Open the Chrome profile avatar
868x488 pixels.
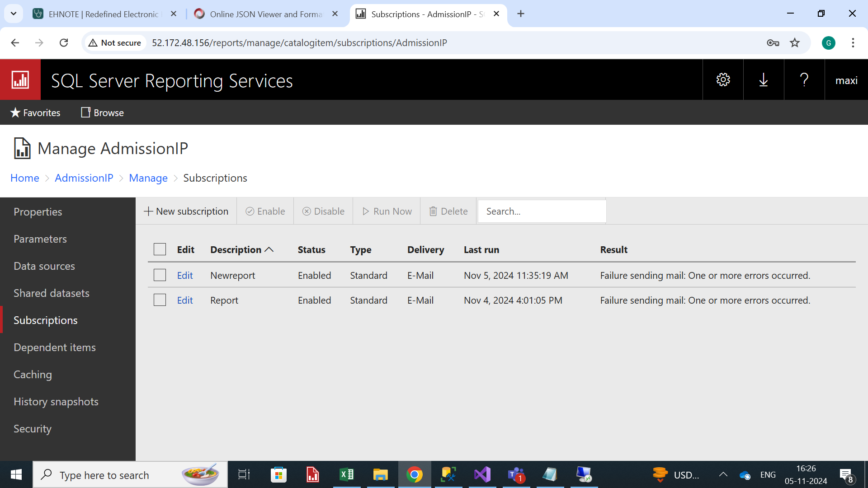(x=829, y=42)
